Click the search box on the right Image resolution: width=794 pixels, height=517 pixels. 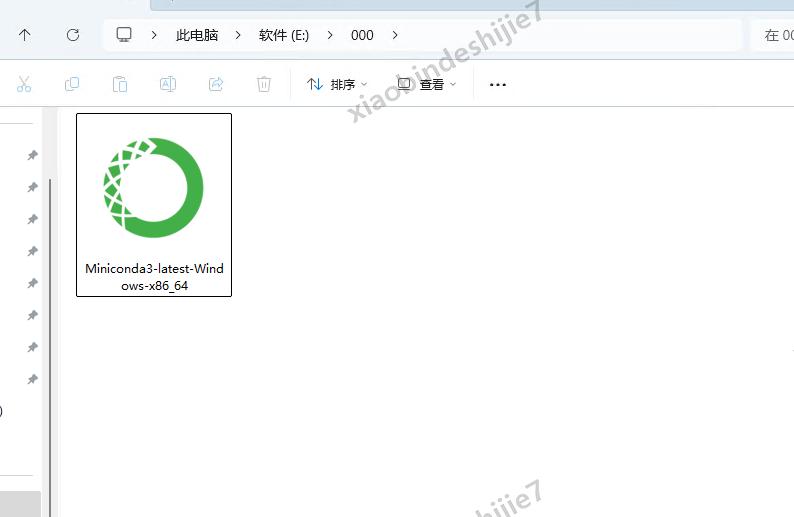pos(772,35)
